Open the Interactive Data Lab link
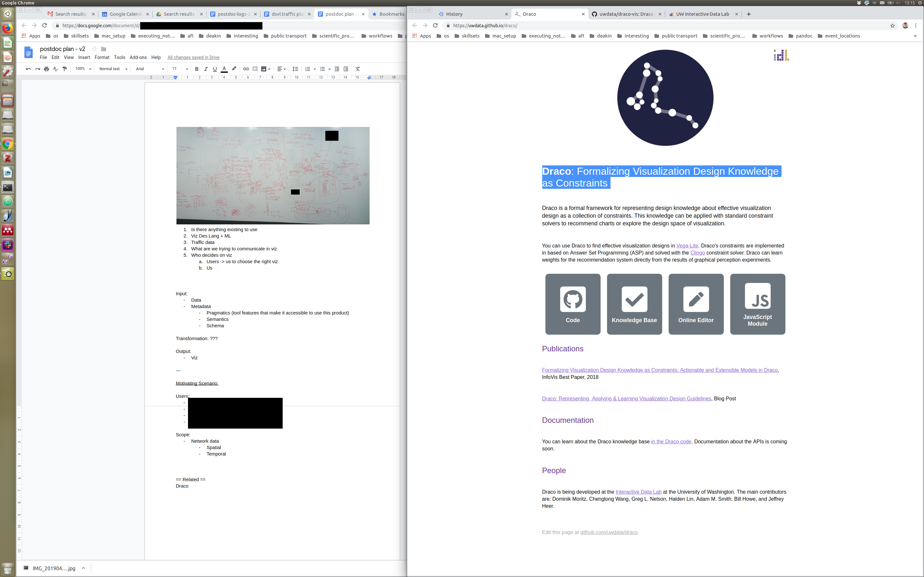Image resolution: width=924 pixels, height=577 pixels. [x=638, y=492]
